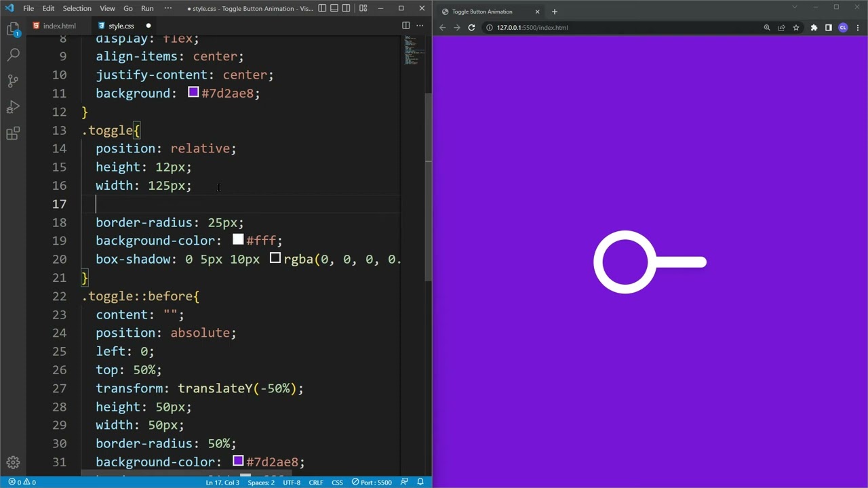Screen dimensions: 868x488
Task: Reload the browser page
Action: [x=471, y=28]
